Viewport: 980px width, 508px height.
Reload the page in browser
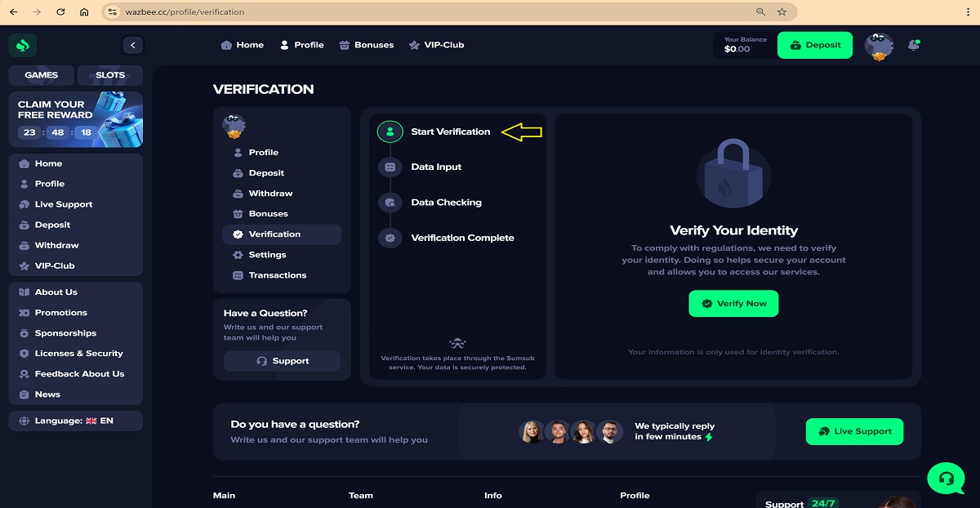coord(60,12)
